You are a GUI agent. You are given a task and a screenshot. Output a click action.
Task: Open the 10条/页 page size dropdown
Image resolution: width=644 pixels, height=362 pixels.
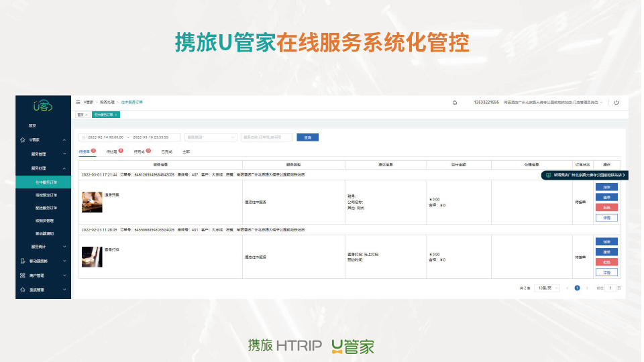coord(547,288)
